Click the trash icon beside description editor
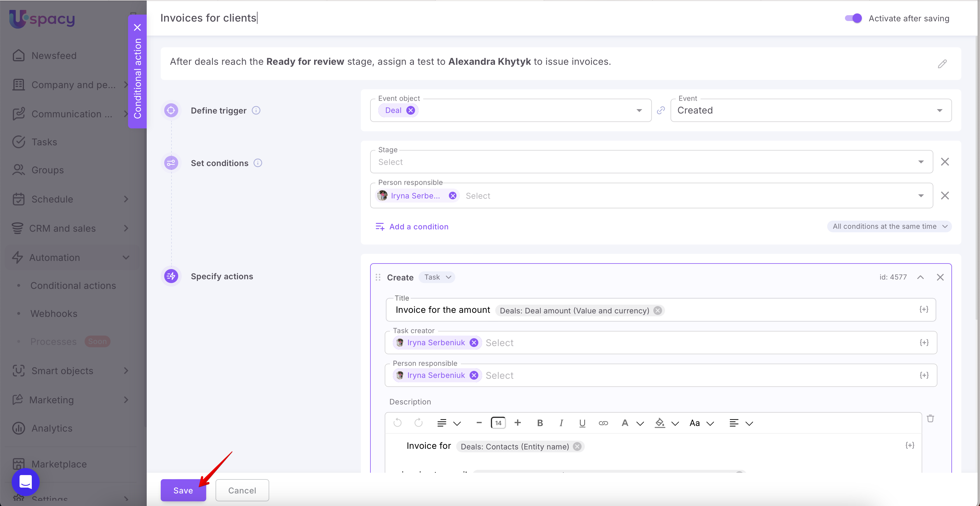The width and height of the screenshot is (980, 506). point(930,418)
